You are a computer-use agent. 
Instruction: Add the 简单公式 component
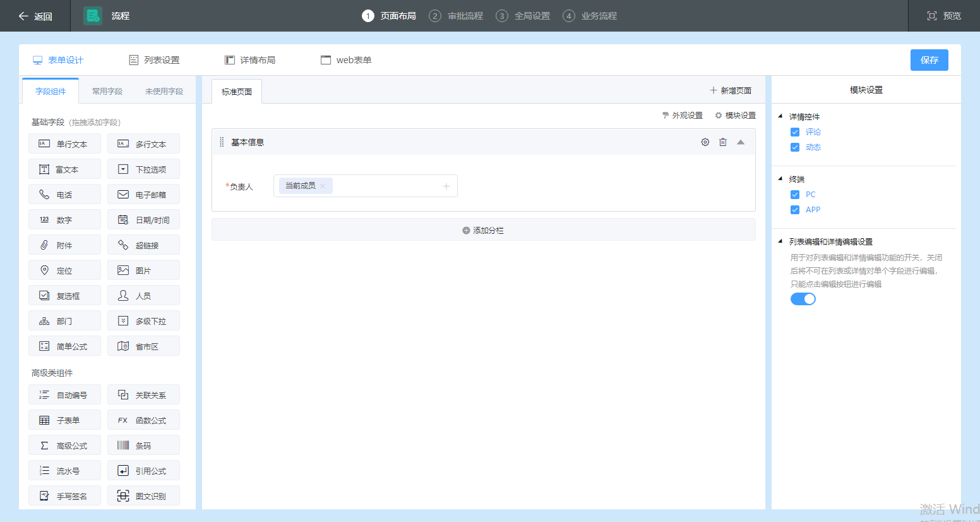point(64,346)
